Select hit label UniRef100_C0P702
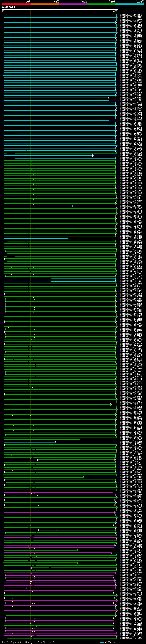 (131, 75)
